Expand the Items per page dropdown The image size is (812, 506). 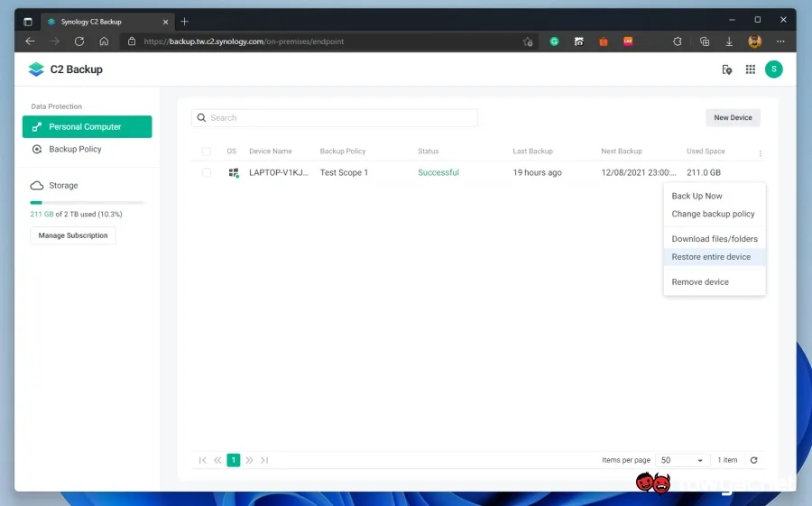(x=681, y=460)
